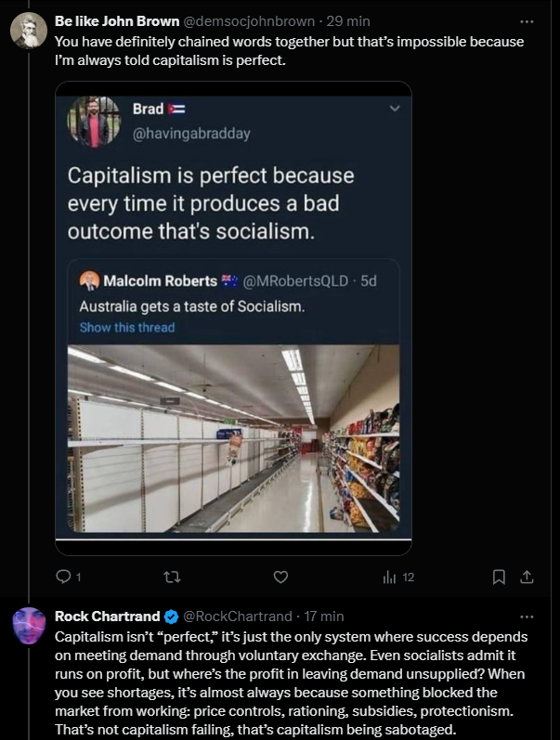Open Be like John Brown's profile picture
This screenshot has height=740, width=560.
28,32
